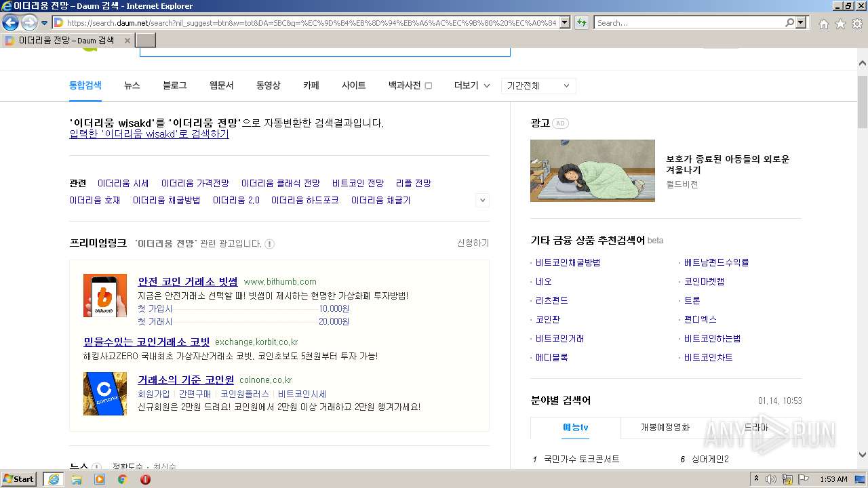Screen dimensions: 868x488
Task: Open the 안전 코인 거래소 빗썸 link
Action: (x=188, y=281)
